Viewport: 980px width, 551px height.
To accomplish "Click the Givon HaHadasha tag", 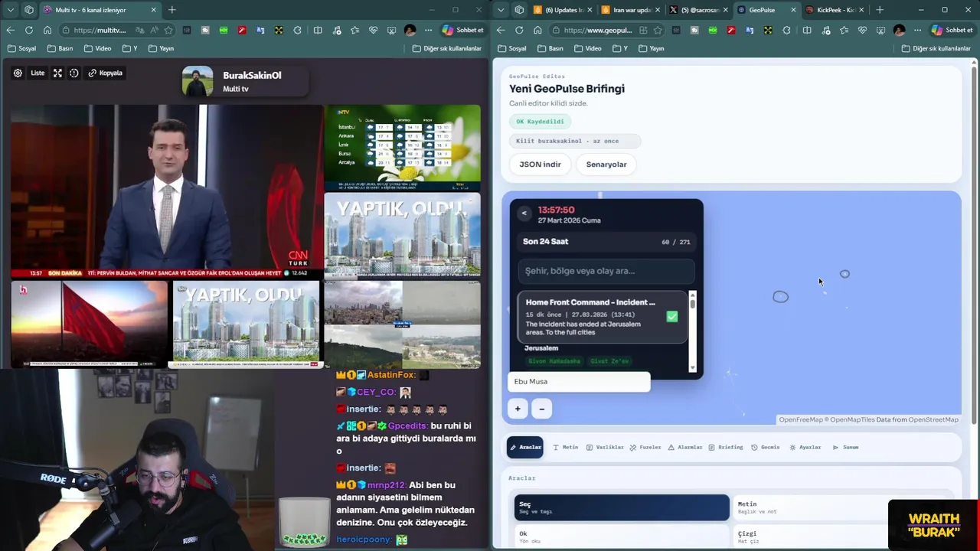I will tap(555, 361).
